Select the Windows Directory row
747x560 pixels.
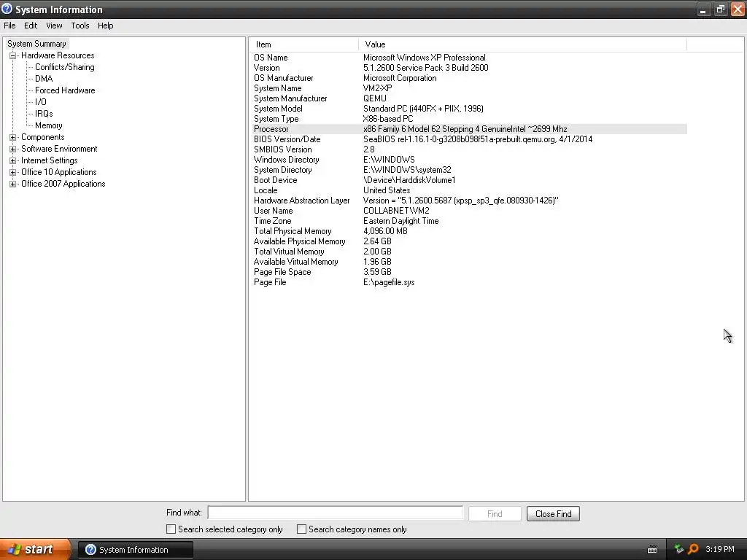point(469,160)
